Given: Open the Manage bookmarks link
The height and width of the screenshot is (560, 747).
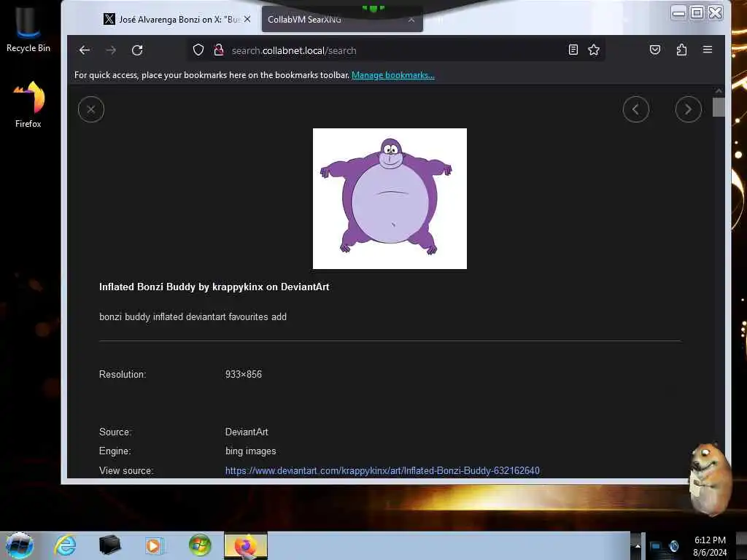Looking at the screenshot, I should coord(393,75).
